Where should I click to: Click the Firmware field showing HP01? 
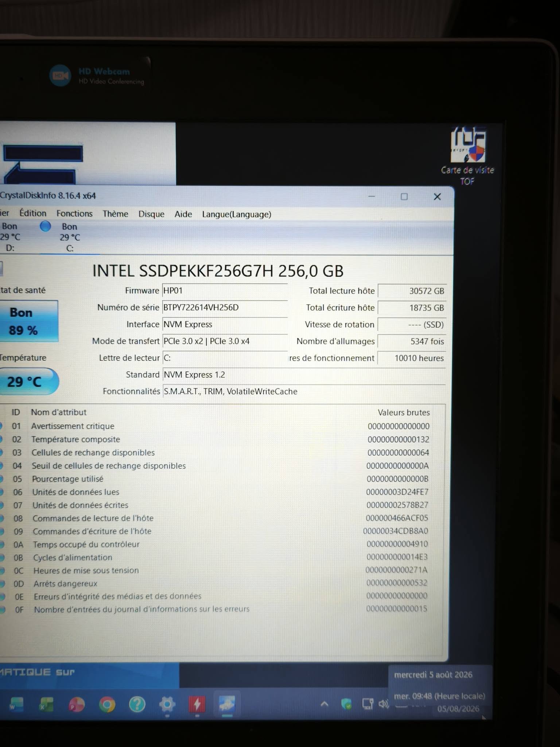225,291
